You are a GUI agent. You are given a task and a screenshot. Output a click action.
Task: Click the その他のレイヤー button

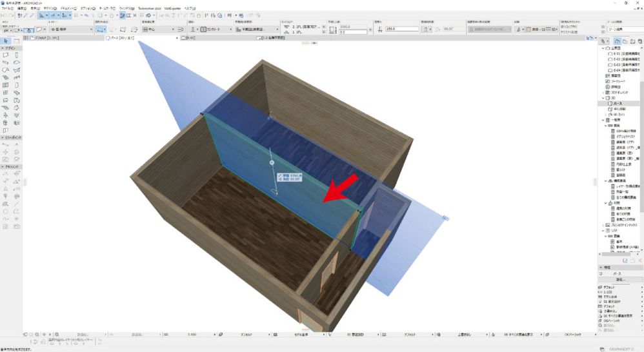[x=82, y=340]
